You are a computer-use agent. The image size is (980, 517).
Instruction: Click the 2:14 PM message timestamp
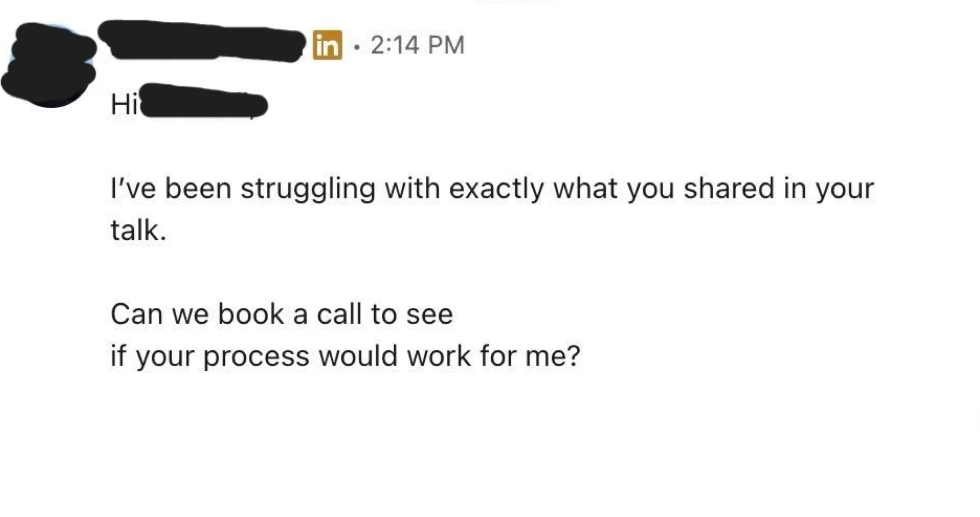417,45
